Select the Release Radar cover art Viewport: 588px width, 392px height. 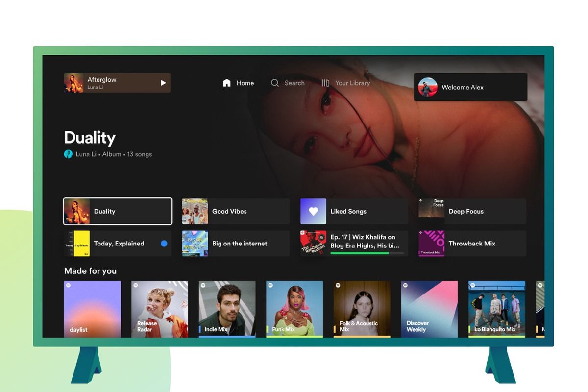point(159,308)
